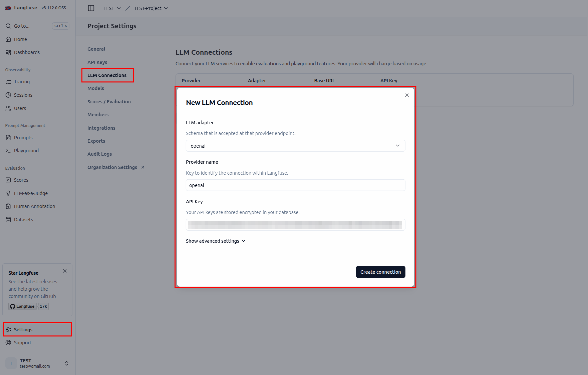588x375 pixels.
Task: Expand Show advanced settings
Action: pyautogui.click(x=216, y=241)
